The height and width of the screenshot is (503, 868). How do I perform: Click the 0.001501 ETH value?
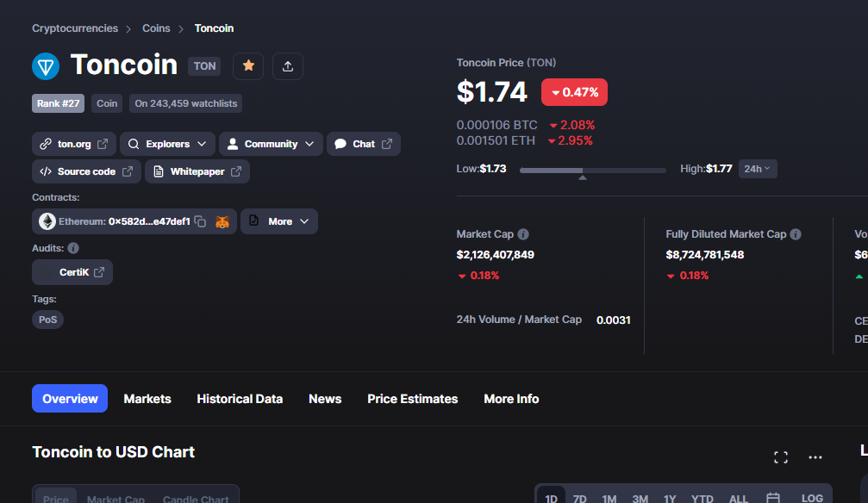coord(496,140)
